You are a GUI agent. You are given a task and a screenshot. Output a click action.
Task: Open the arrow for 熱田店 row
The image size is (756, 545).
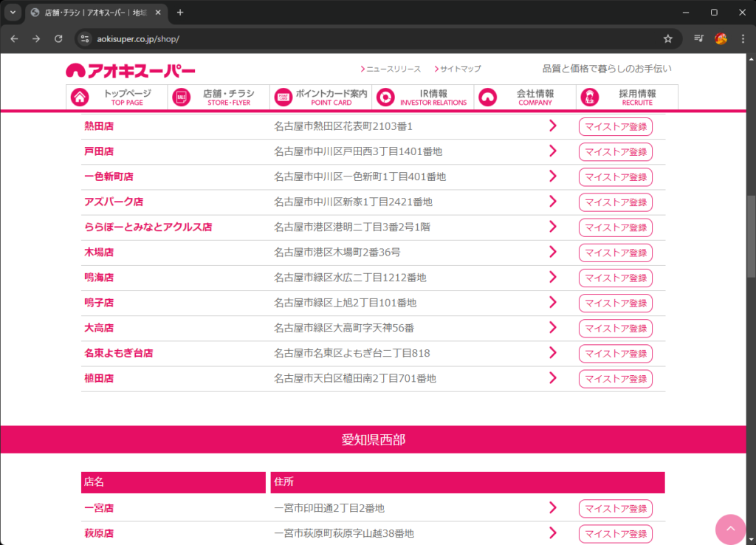pyautogui.click(x=553, y=126)
